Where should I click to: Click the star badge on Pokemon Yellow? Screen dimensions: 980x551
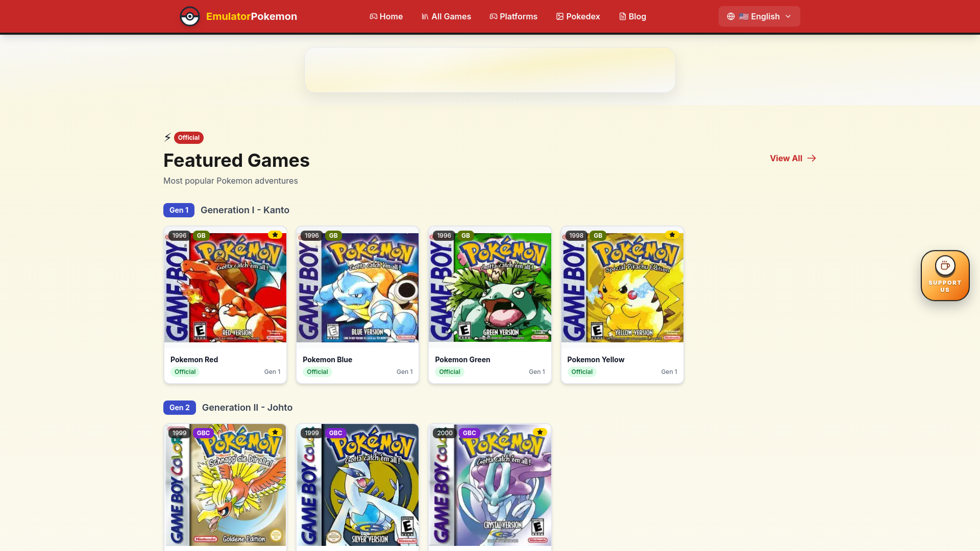672,235
